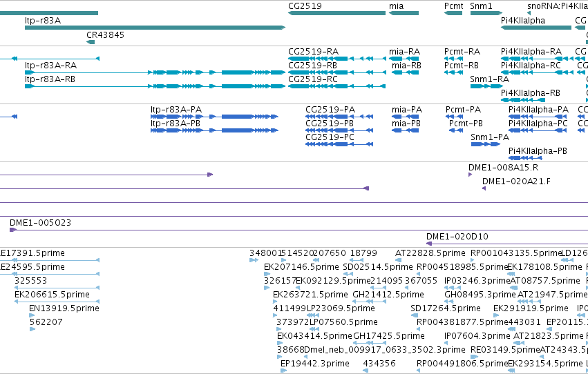Viewport: 588px width, 374px height.
Task: Click EST EK207146.5prime
Action: (x=267, y=274)
